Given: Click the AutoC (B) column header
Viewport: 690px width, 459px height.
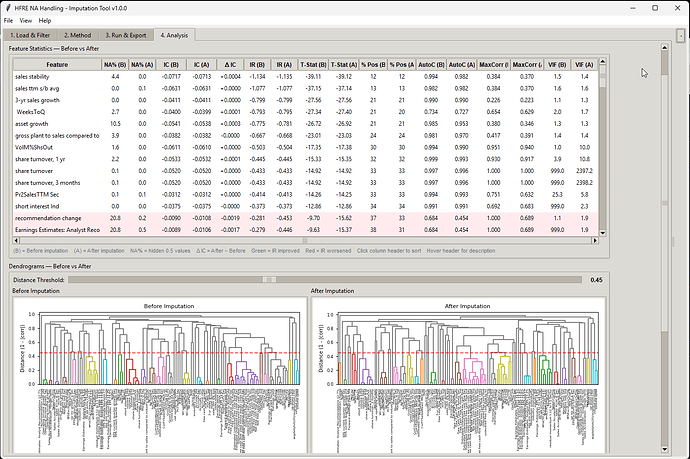Looking at the screenshot, I should pyautogui.click(x=429, y=64).
